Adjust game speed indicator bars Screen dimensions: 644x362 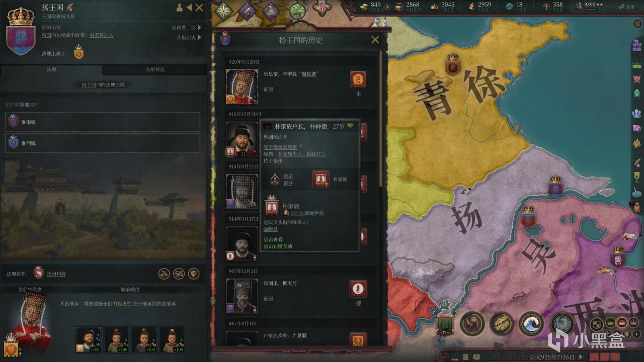pos(605,356)
